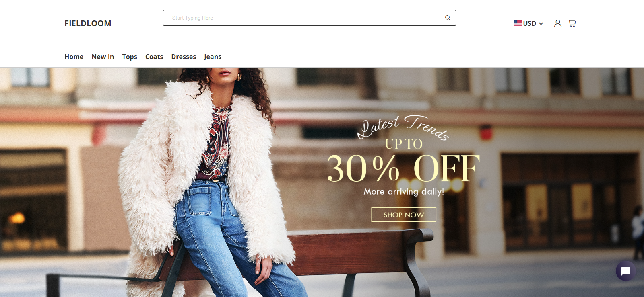Image resolution: width=644 pixels, height=297 pixels.
Task: Focus the Start Typing Here search field
Action: tap(309, 18)
